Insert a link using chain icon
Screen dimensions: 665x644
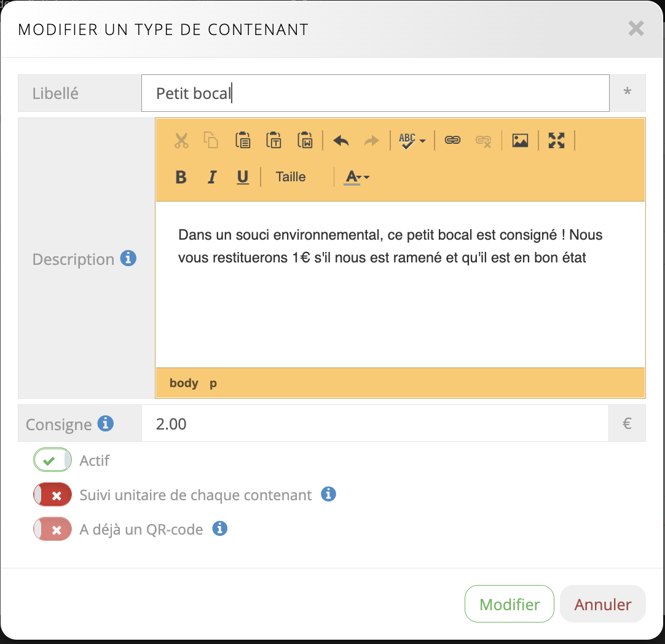coord(453,140)
